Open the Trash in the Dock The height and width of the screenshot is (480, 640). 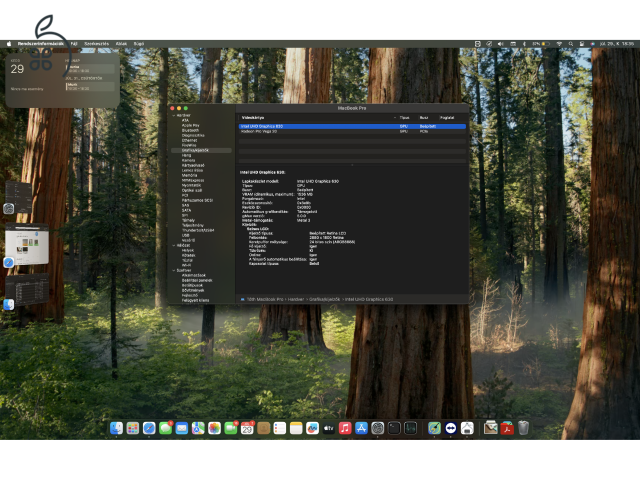click(x=523, y=428)
